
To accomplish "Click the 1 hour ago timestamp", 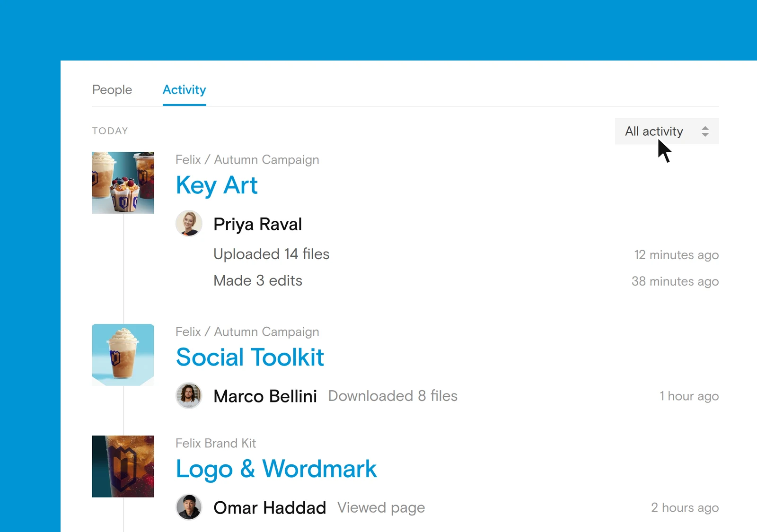I will click(x=689, y=396).
